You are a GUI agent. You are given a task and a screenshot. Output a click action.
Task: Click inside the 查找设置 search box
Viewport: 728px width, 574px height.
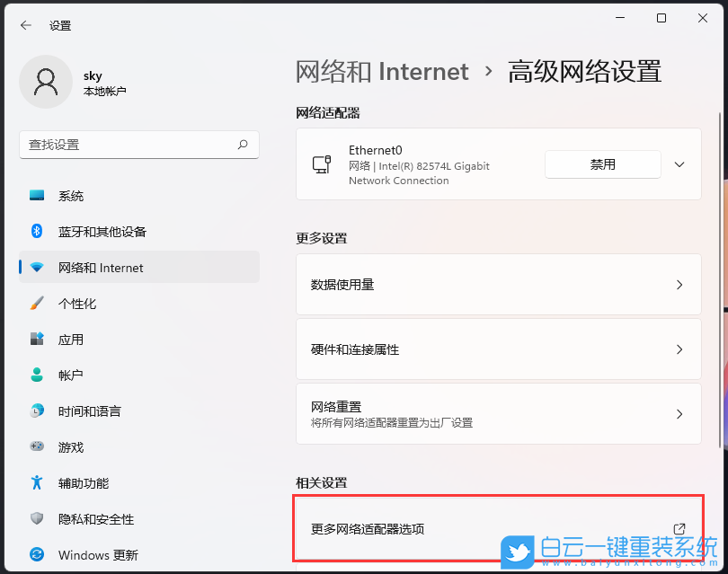[x=135, y=145]
